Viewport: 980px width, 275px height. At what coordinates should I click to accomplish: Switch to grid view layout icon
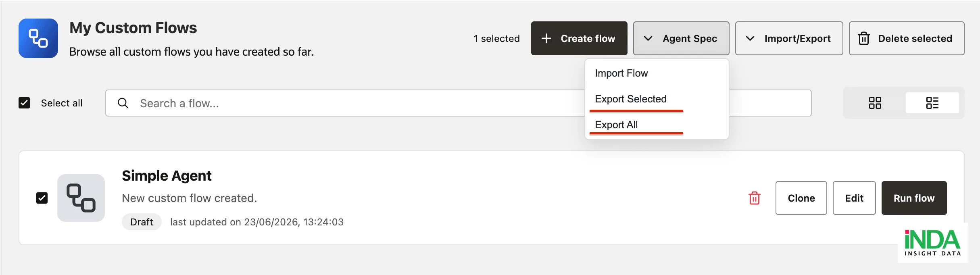pyautogui.click(x=875, y=103)
